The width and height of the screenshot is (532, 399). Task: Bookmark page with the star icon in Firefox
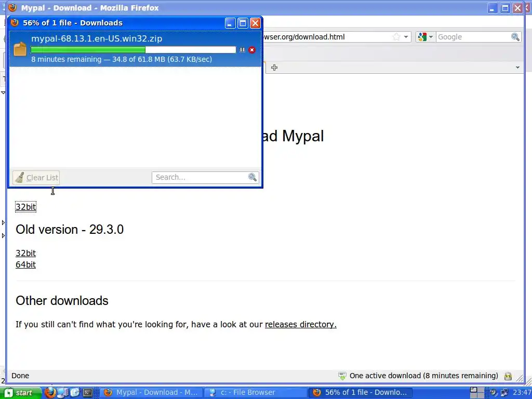[x=396, y=37]
